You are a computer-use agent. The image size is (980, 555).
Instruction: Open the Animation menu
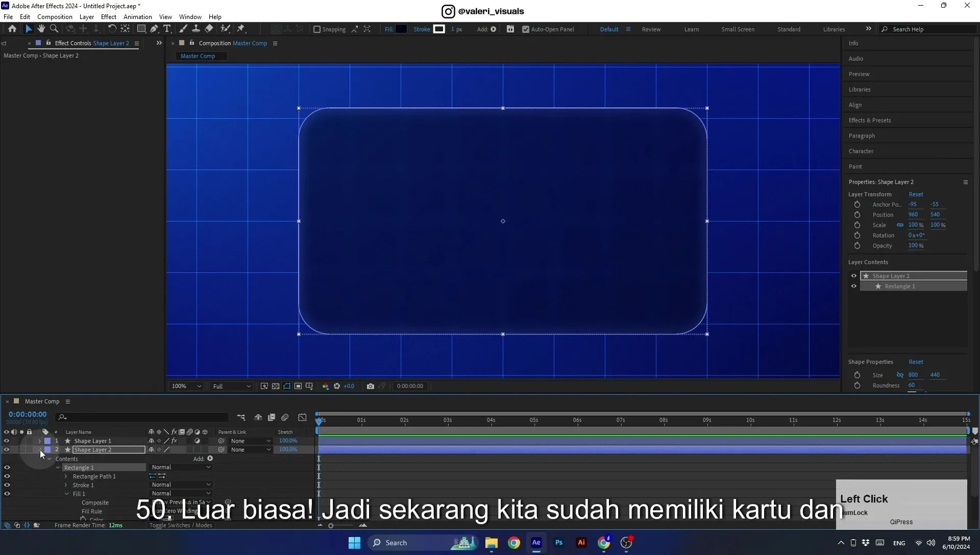tap(138, 17)
